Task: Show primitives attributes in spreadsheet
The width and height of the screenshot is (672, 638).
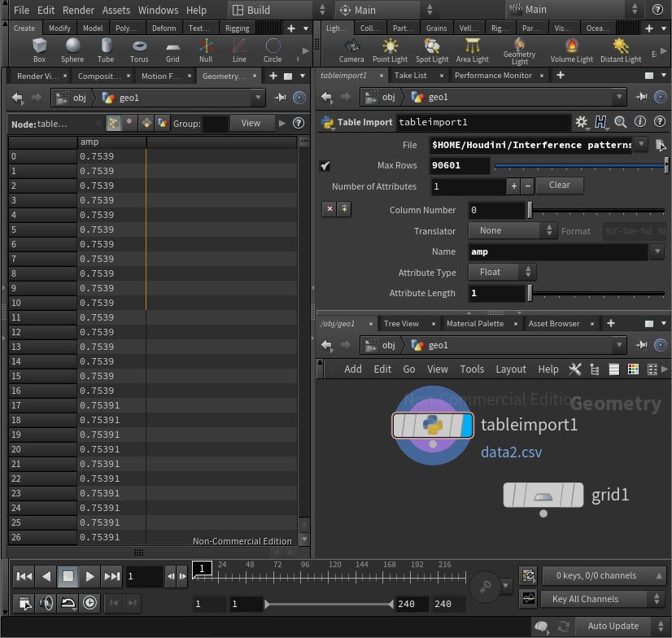Action: [146, 124]
